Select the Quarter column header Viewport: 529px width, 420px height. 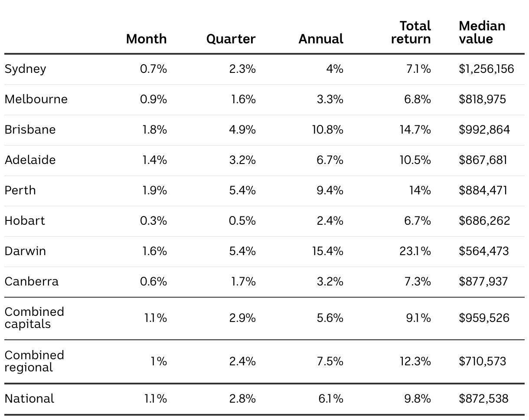click(x=231, y=39)
